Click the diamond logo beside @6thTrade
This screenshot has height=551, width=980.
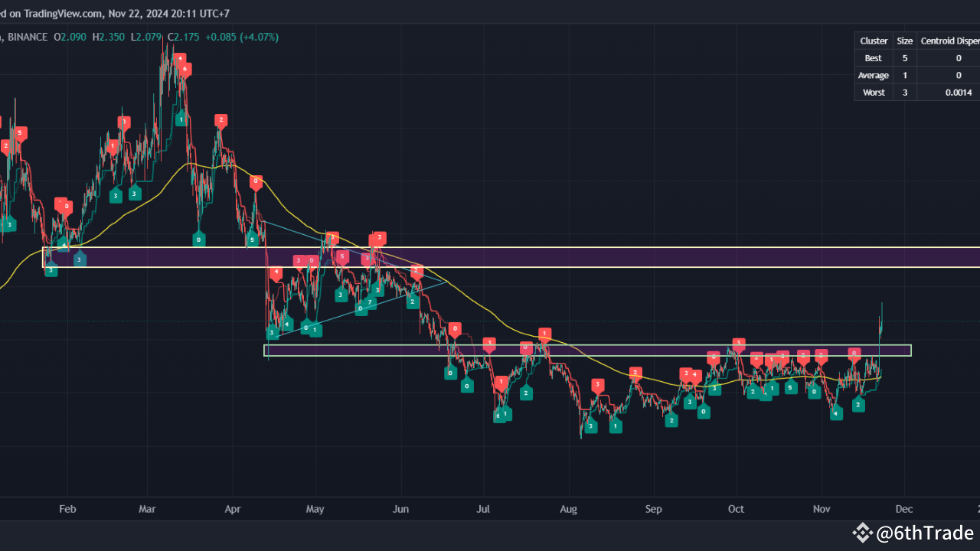(863, 533)
